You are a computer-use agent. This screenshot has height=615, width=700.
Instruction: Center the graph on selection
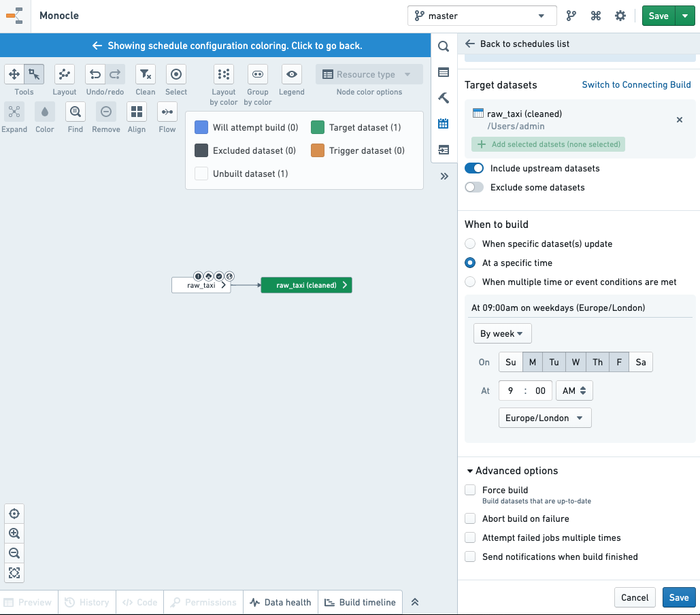coord(14,514)
